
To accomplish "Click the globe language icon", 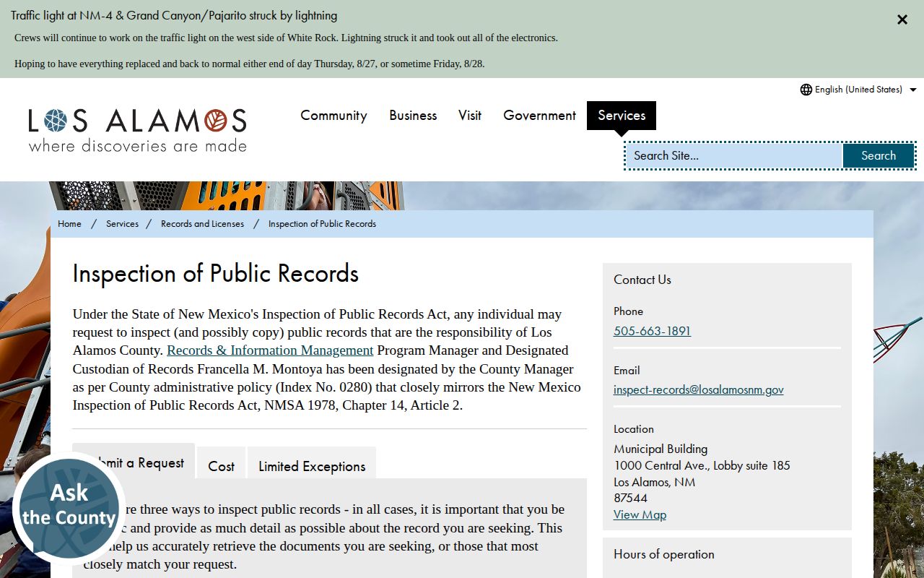I will 806,90.
